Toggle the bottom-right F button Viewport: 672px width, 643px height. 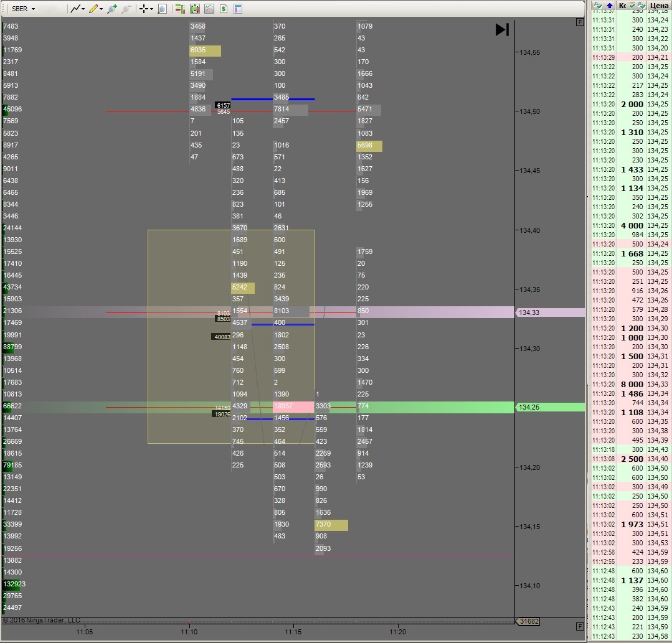pyautogui.click(x=580, y=626)
